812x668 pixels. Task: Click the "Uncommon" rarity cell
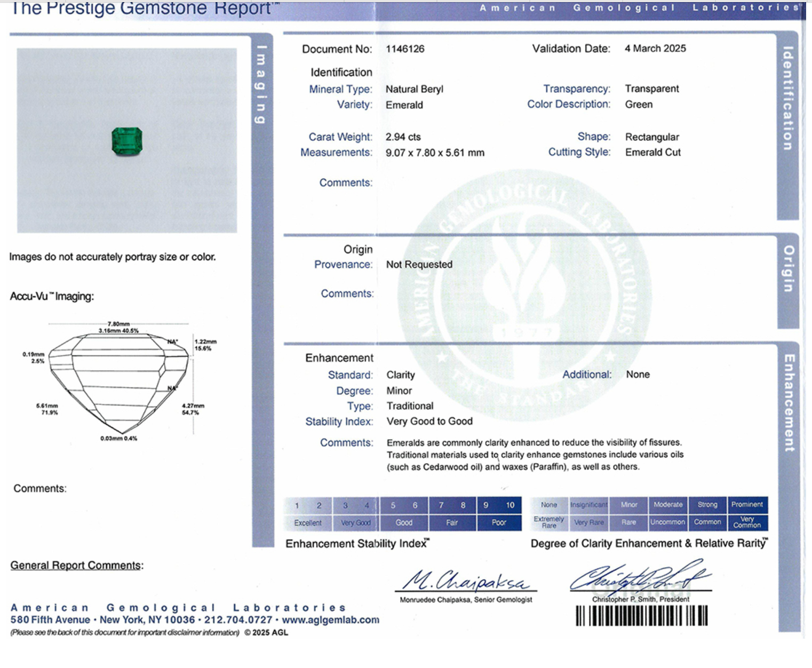pyautogui.click(x=668, y=522)
